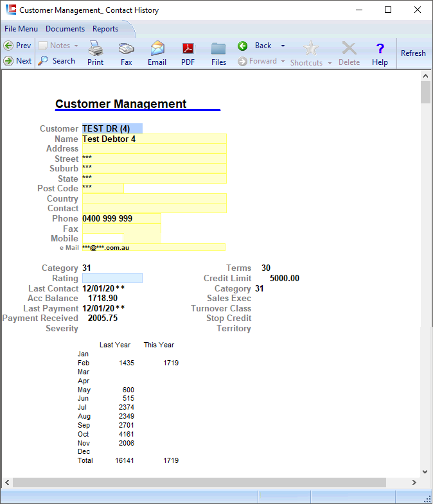Click the Feb this year value 1719
The width and height of the screenshot is (433, 504).
click(x=171, y=363)
